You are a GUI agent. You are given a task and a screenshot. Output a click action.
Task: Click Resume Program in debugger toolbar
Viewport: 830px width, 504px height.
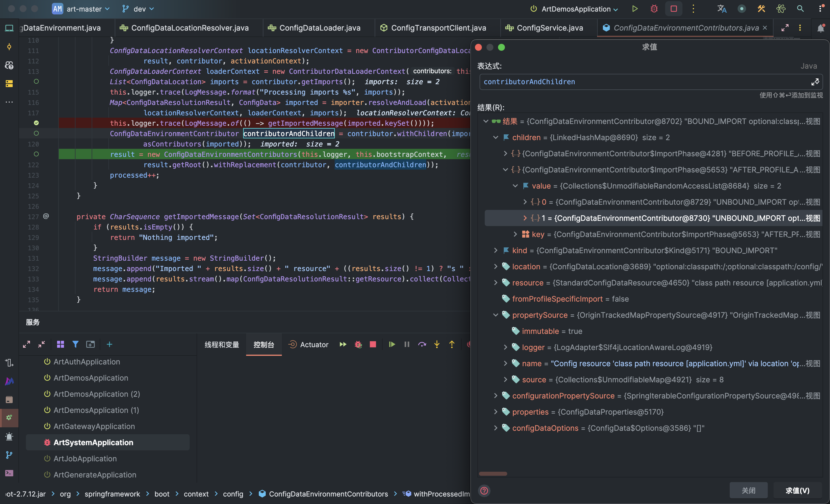392,344
